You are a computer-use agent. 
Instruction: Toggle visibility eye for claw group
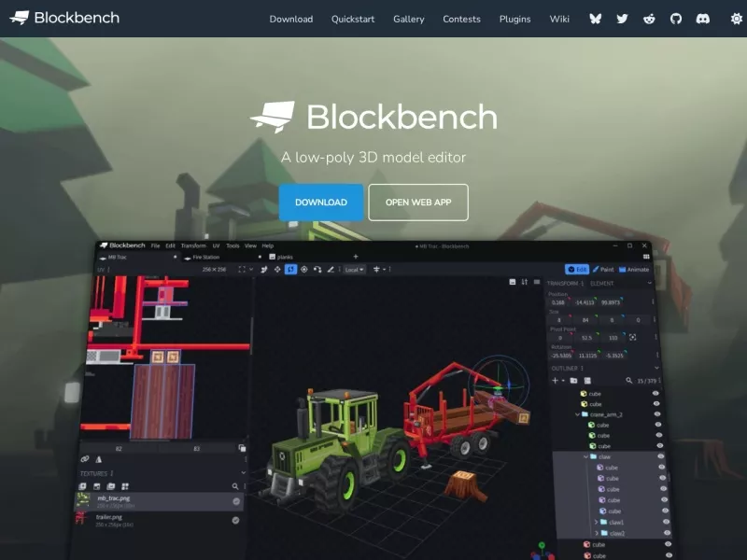[661, 456]
